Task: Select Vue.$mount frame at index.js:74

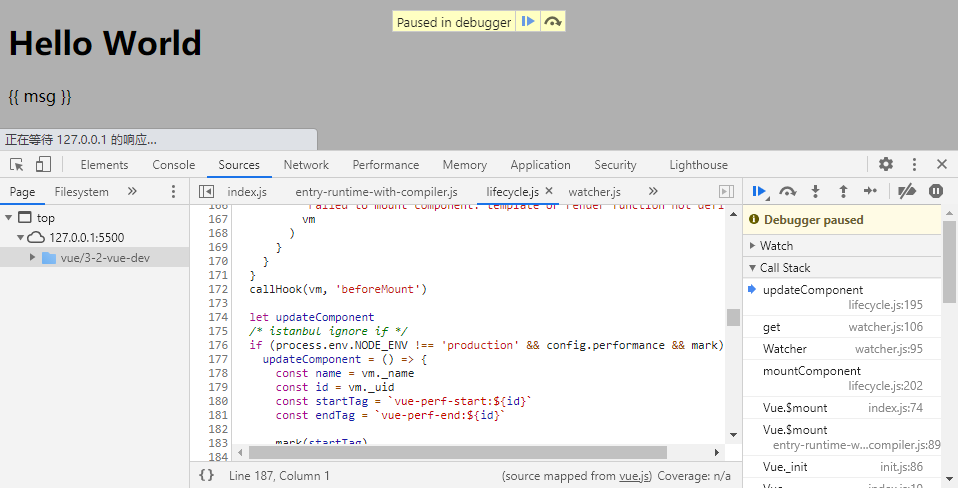Action: pyautogui.click(x=842, y=407)
